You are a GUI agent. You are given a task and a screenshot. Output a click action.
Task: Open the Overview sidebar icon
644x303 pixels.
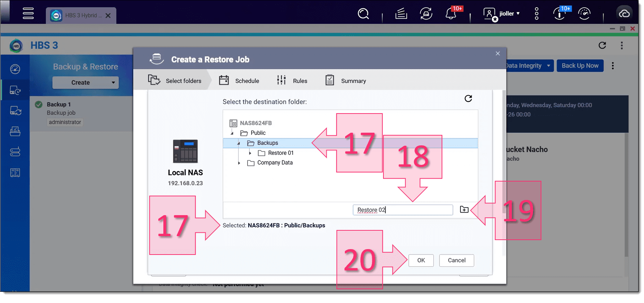click(15, 69)
